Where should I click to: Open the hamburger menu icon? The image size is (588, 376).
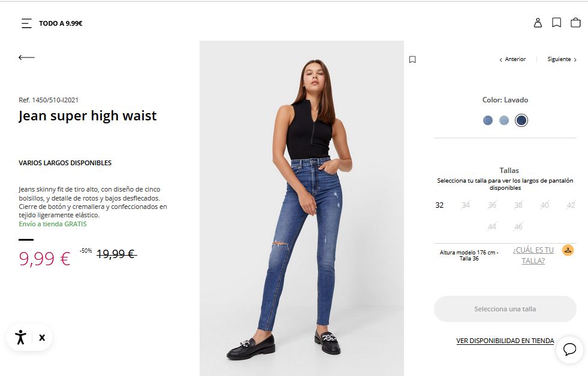tap(26, 23)
